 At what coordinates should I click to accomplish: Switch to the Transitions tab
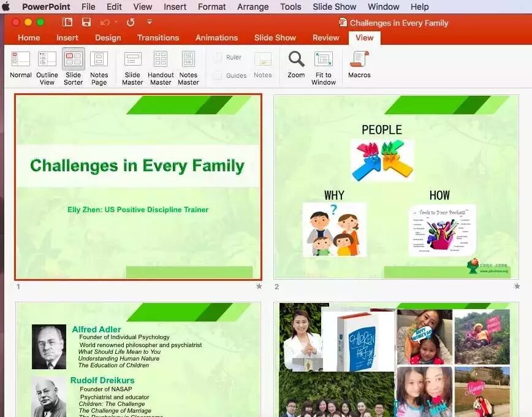pyautogui.click(x=158, y=37)
